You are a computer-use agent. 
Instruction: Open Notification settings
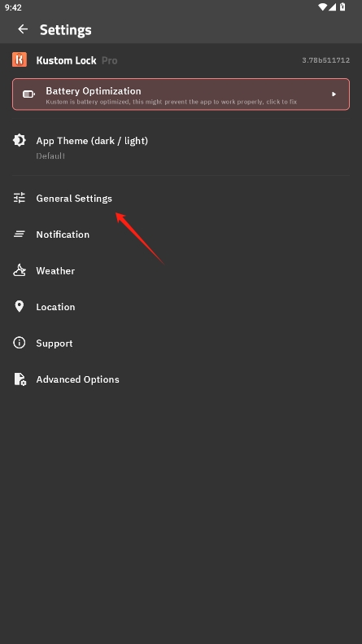click(181, 234)
